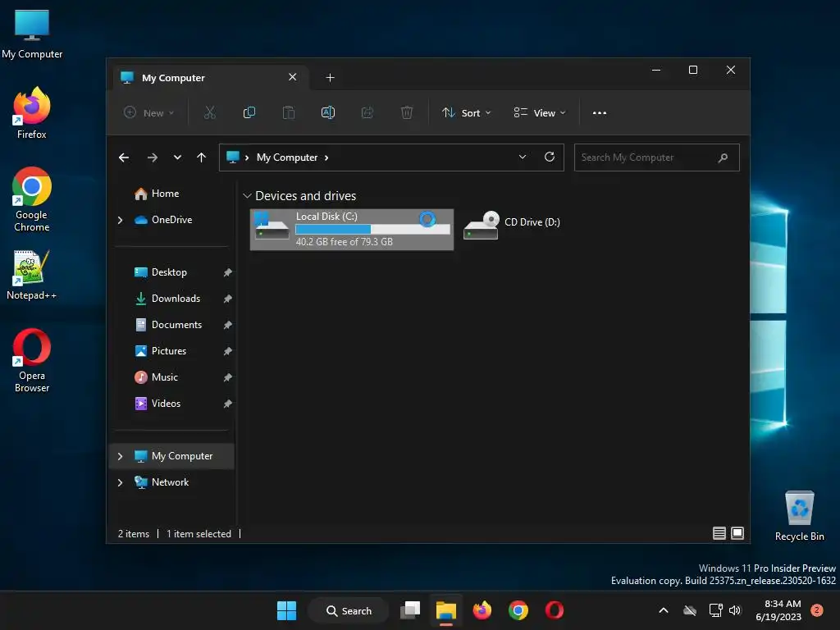This screenshot has height=630, width=840.
Task: Launch Opera from the taskbar
Action: 555,610
